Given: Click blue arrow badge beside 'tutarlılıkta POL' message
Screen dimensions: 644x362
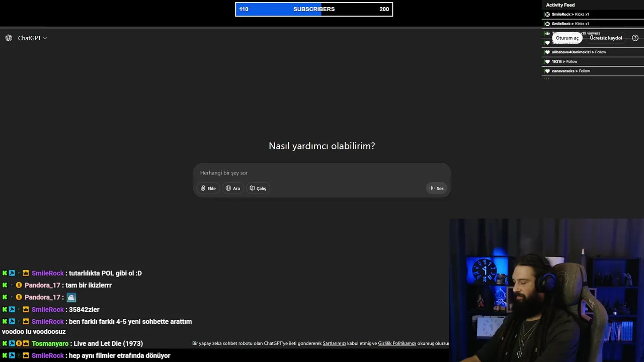Looking at the screenshot, I should tap(12, 274).
